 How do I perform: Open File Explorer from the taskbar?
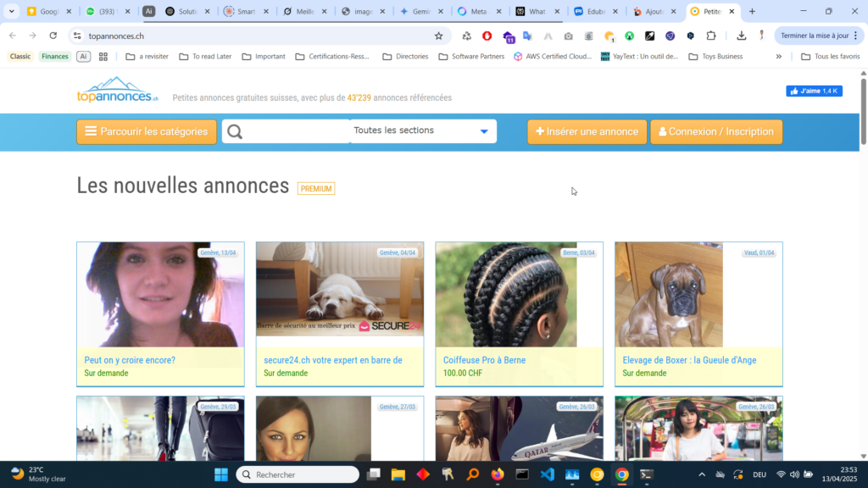(x=398, y=474)
